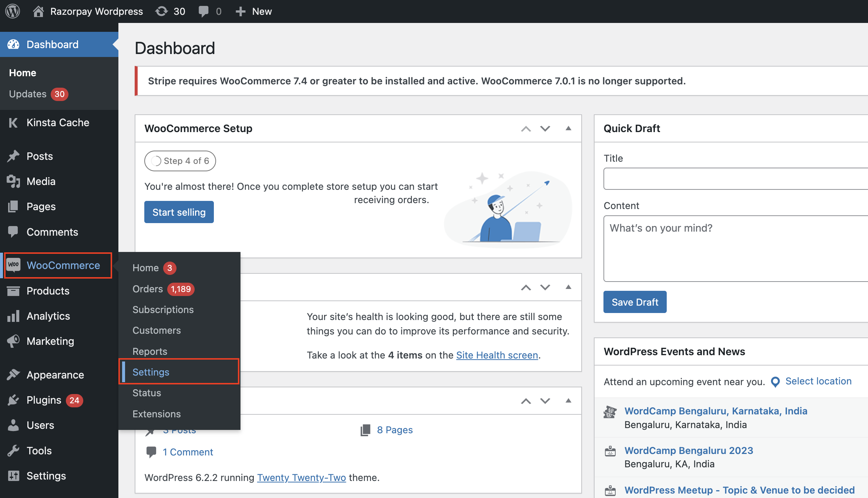Open WordPress Meetup Topic & Venue link

pyautogui.click(x=740, y=490)
